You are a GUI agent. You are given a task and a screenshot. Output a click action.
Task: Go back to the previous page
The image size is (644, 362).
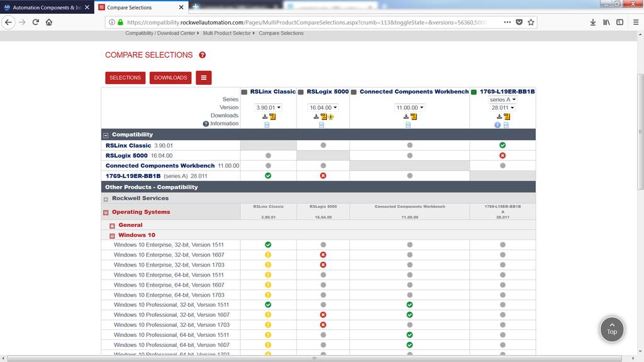point(9,22)
